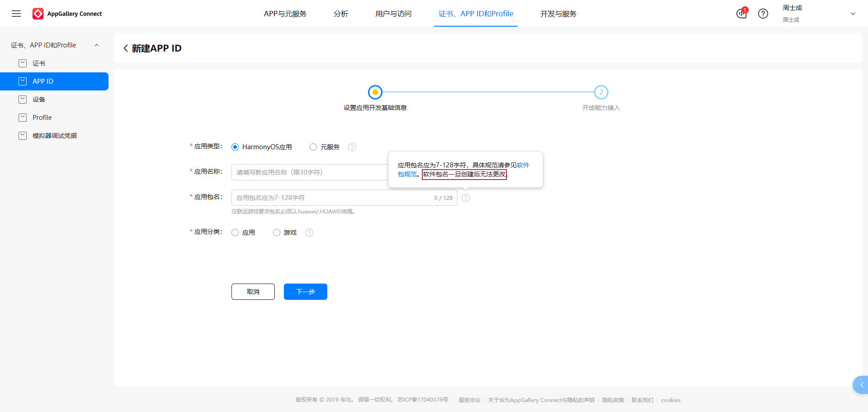Open the hamburger menu icon
This screenshot has height=412, width=868.
click(x=16, y=14)
